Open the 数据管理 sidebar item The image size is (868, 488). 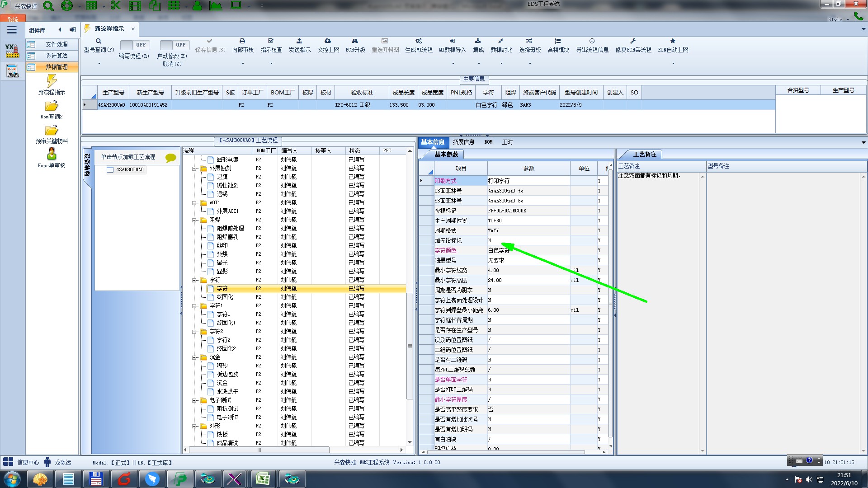click(57, 67)
